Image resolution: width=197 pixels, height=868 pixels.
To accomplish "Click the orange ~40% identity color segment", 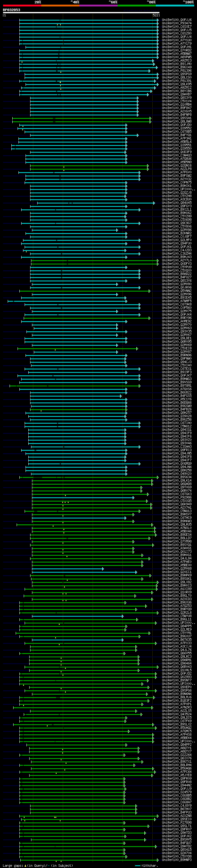I will (x=60, y=6).
